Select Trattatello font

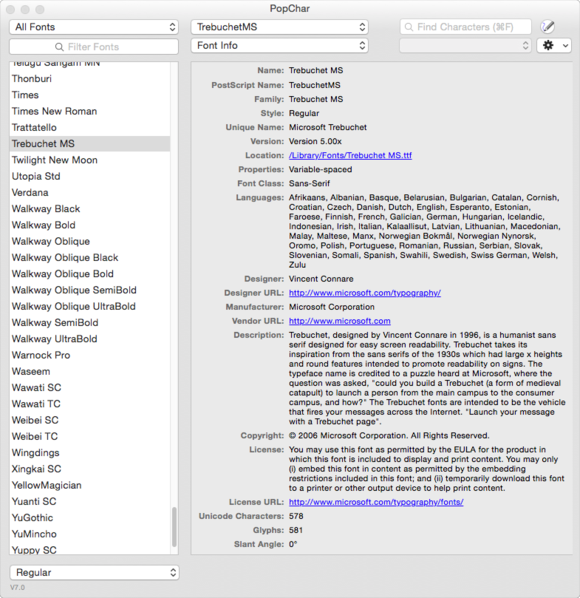pos(90,127)
